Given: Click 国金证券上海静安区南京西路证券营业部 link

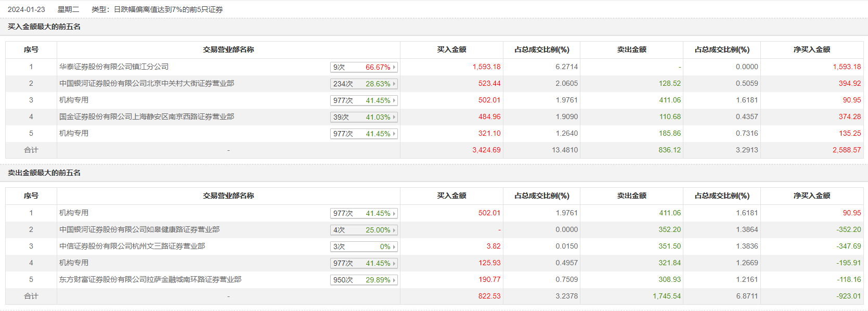Looking at the screenshot, I should 147,116.
